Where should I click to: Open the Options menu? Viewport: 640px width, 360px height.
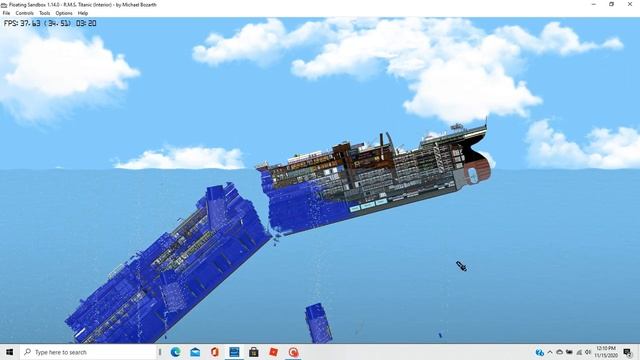(64, 13)
